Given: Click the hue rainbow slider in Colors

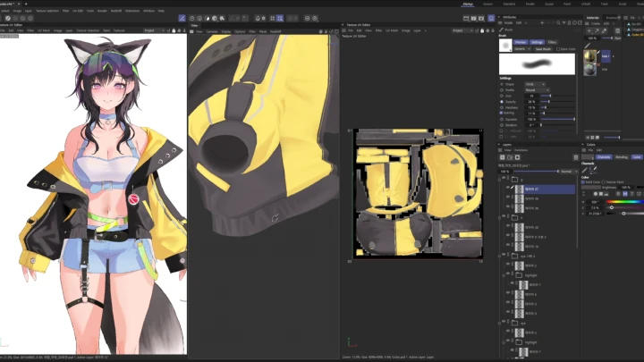Looking at the screenshot, I should 624,201.
